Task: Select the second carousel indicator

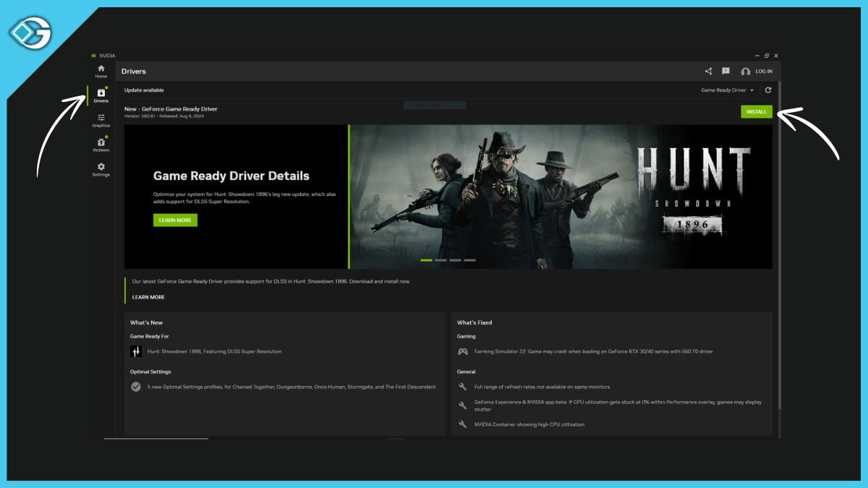Action: (x=441, y=260)
